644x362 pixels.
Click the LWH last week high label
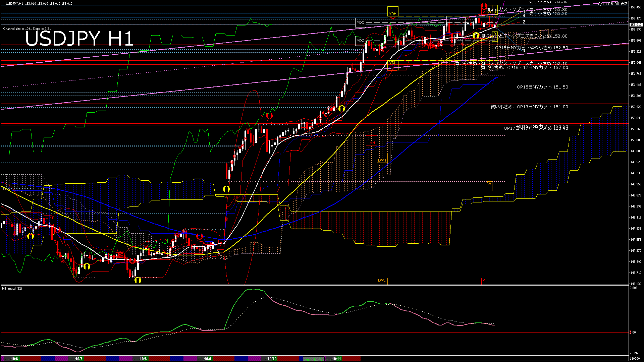tap(382, 158)
